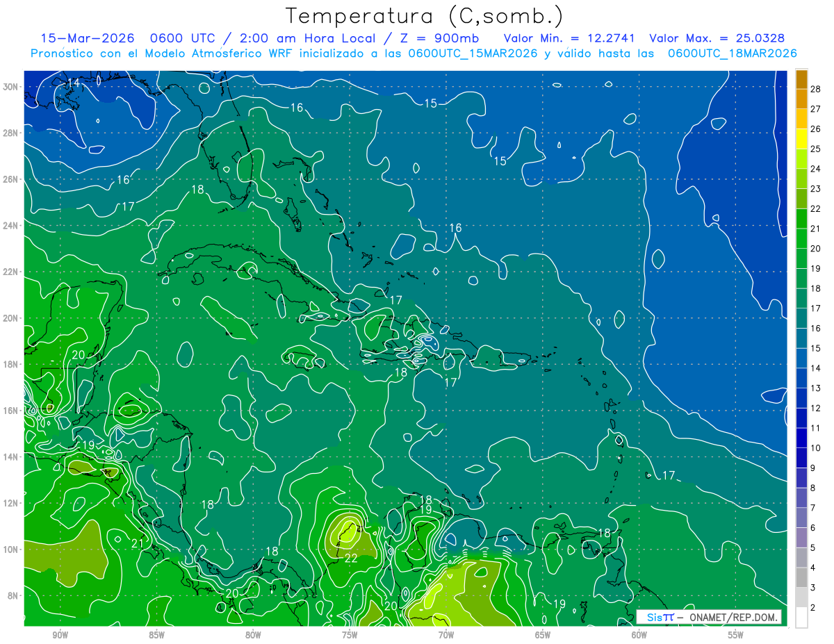Click the latitude label 8N
This screenshot has height=644, width=834.
[x=14, y=595]
